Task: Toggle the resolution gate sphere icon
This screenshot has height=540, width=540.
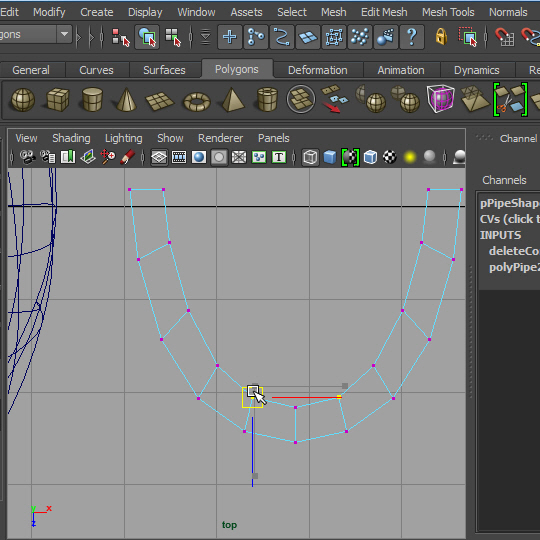Action: (199, 157)
